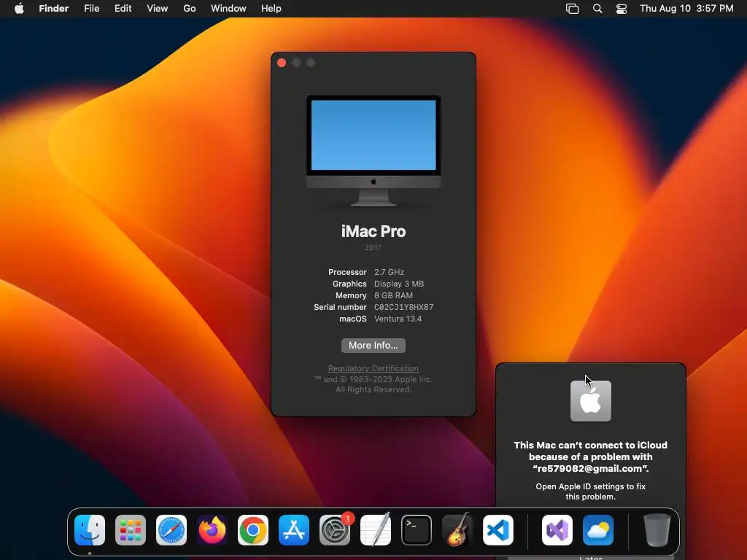Screen dimensions: 747x560
Task: Open Google Chrome in the Dock
Action: [x=253, y=530]
